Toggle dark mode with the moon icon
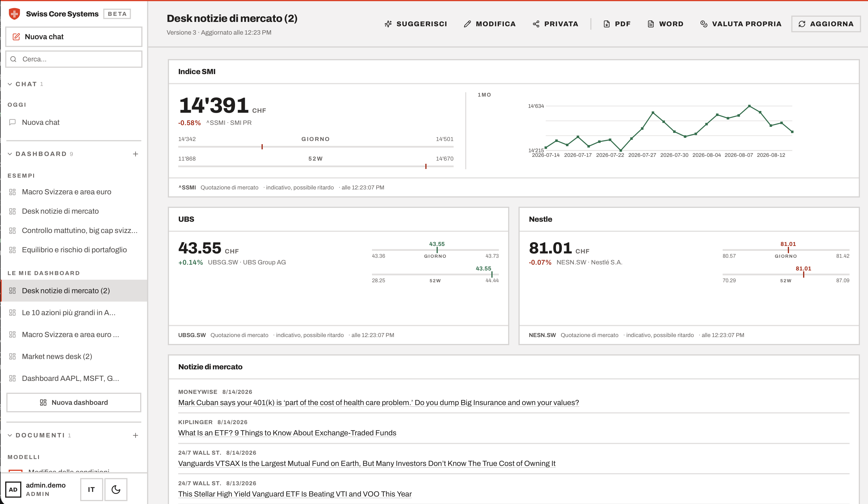This screenshot has width=868, height=504. pos(116,490)
